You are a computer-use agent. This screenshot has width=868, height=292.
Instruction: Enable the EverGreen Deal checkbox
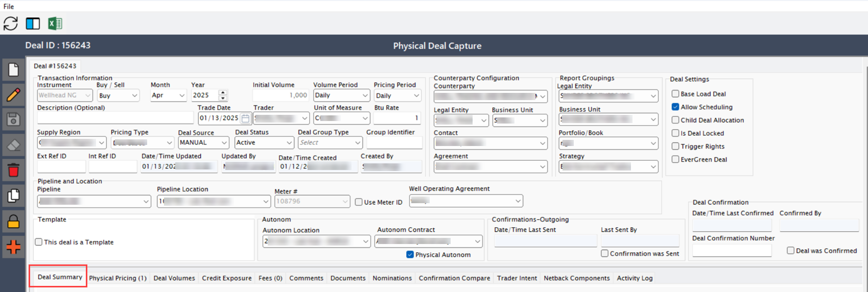pos(675,159)
